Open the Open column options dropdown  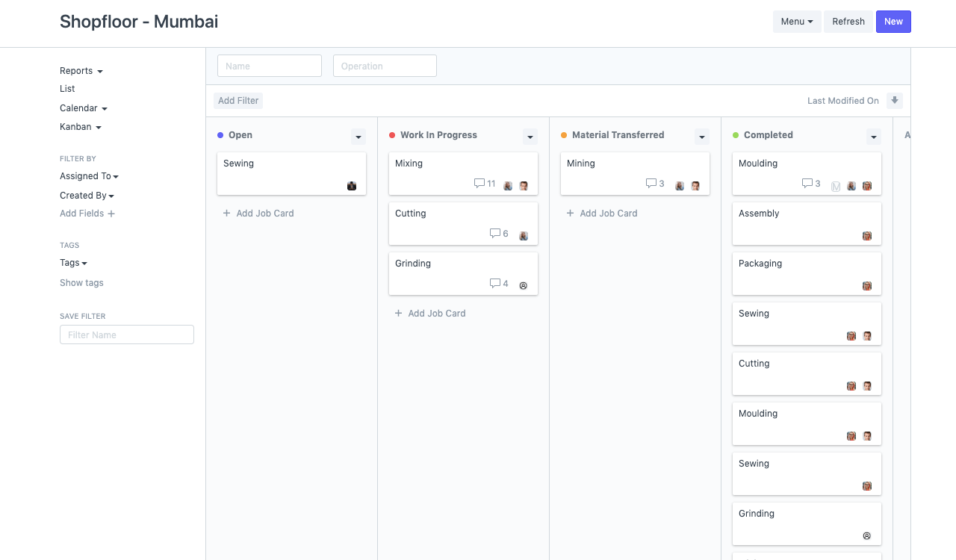(x=358, y=137)
